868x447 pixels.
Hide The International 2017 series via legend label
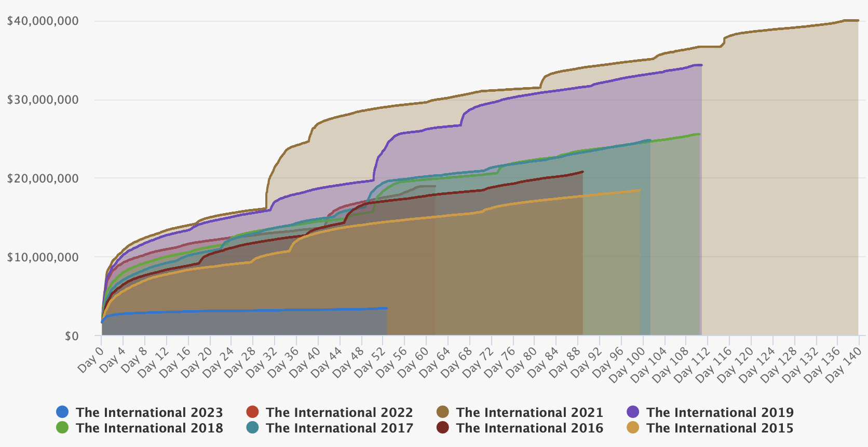point(340,428)
